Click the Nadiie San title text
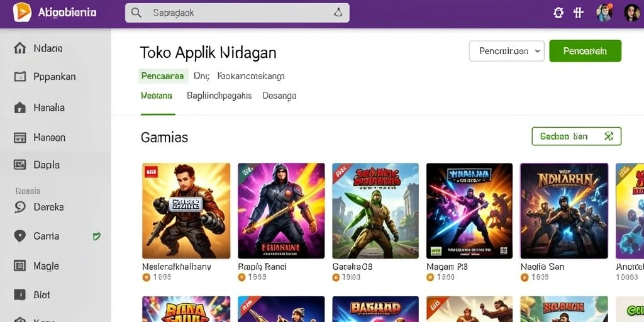 (x=542, y=267)
